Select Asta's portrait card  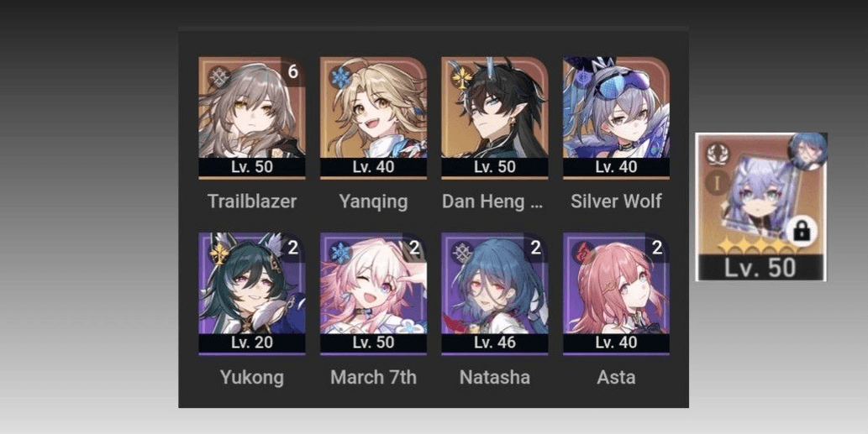point(616,294)
